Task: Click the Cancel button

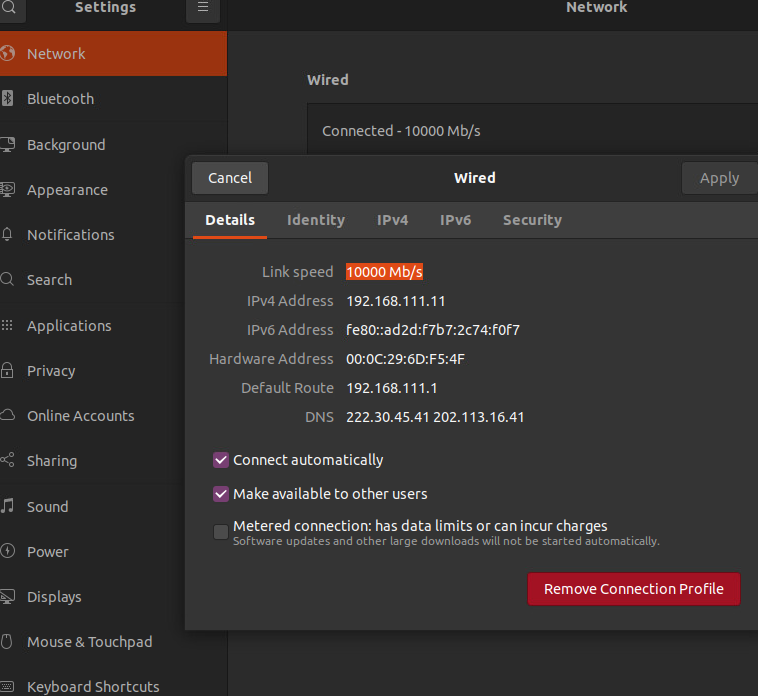Action: click(x=230, y=178)
